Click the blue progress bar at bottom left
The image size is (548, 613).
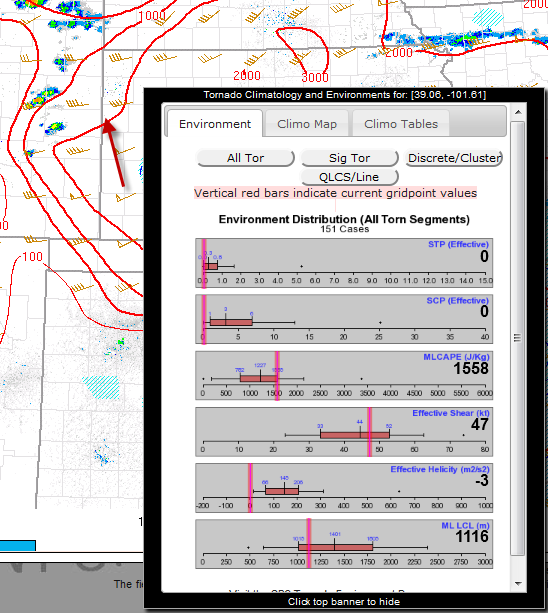tap(18, 545)
